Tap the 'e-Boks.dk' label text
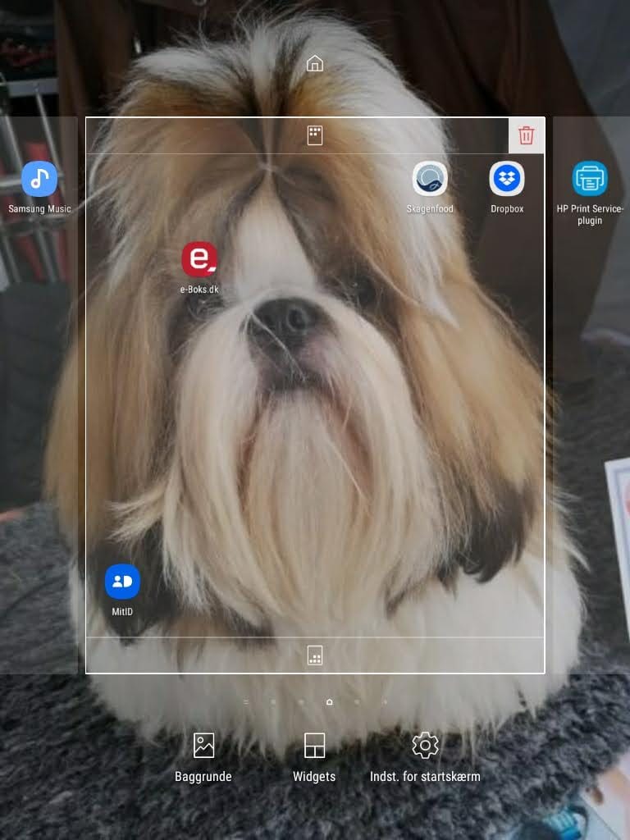The height and width of the screenshot is (840, 630). (199, 290)
